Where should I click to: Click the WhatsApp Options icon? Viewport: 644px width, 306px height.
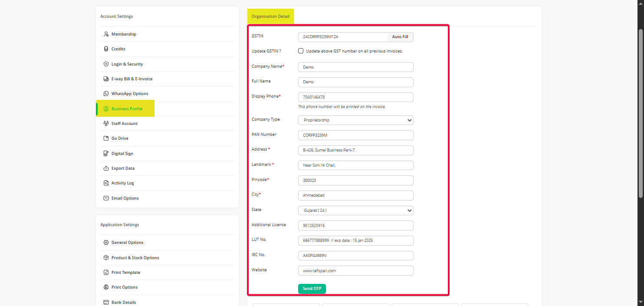pos(106,94)
